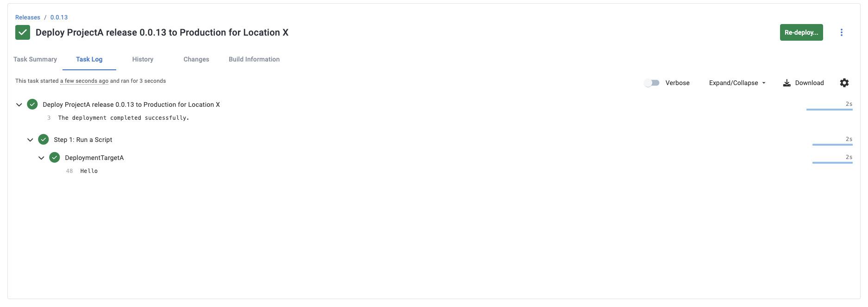Open the Build Information tab

click(x=254, y=59)
